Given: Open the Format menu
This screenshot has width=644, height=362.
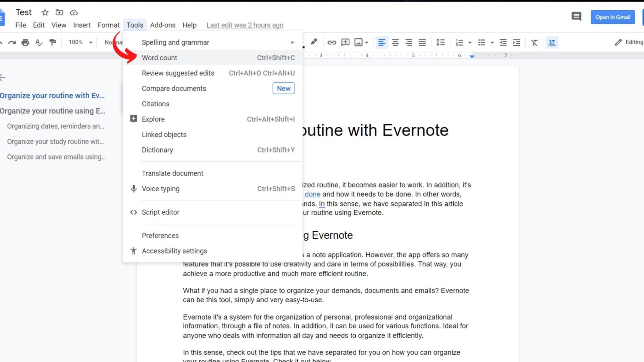Looking at the screenshot, I should coord(108,25).
